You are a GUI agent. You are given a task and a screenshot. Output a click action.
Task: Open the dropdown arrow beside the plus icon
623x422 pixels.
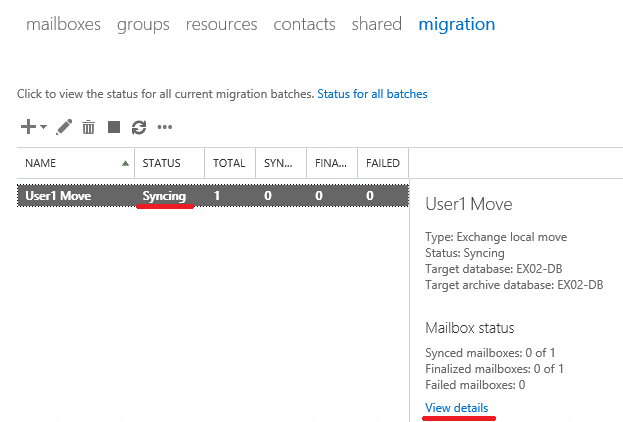pos(44,127)
